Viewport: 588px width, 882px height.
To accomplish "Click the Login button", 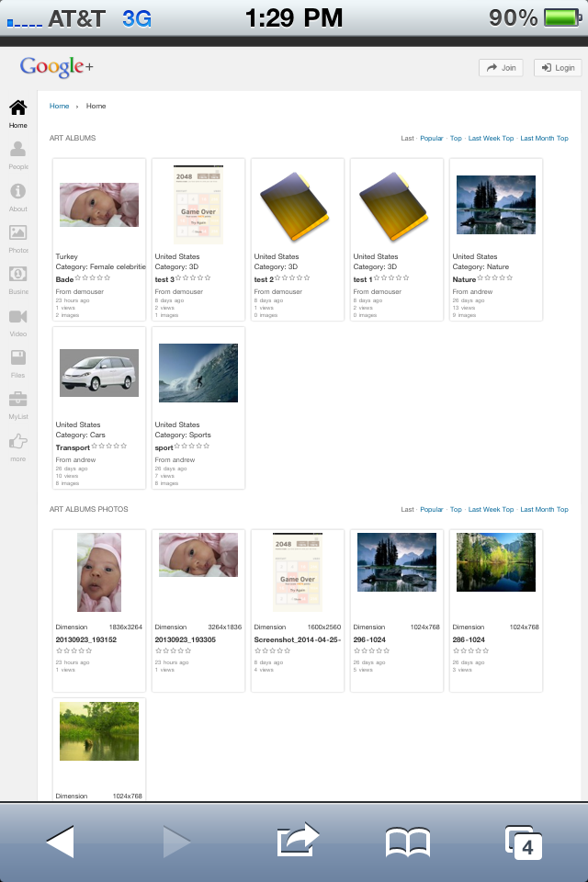I will 558,67.
